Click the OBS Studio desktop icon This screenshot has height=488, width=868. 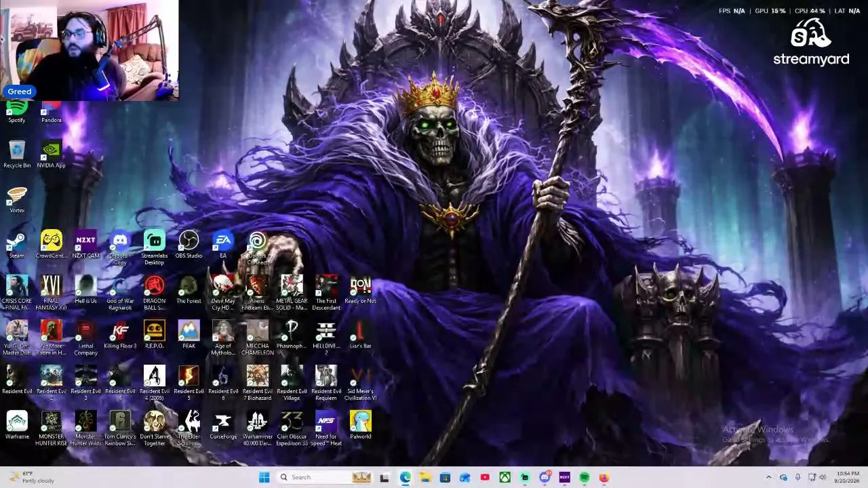tap(189, 245)
